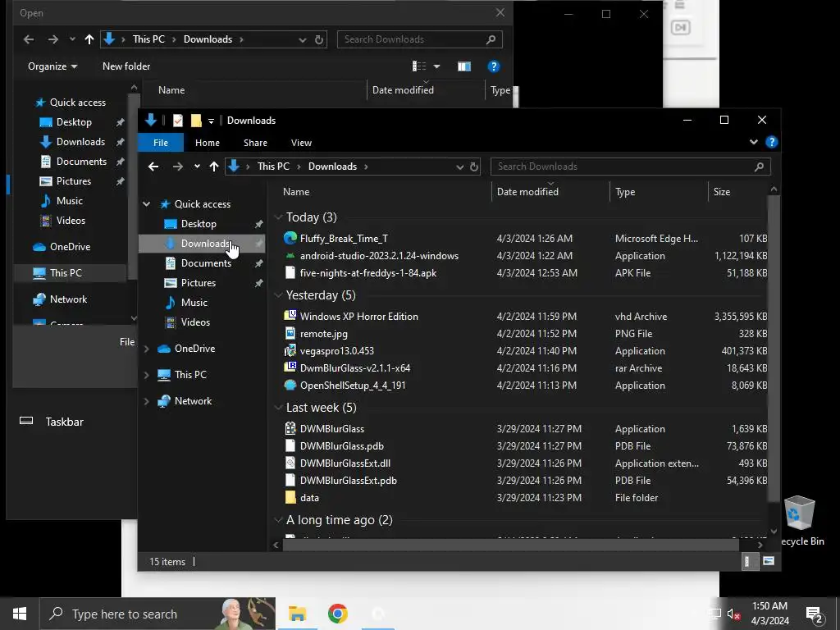Switch to the Home ribbon tab

tap(208, 143)
